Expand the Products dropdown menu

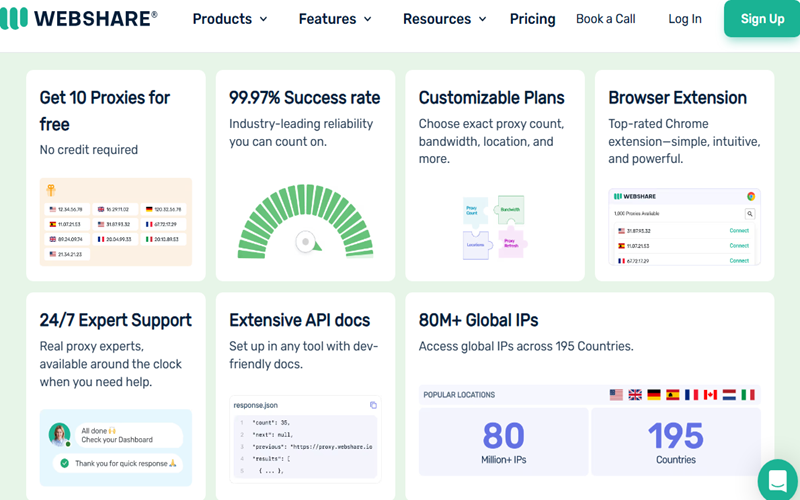coord(230,19)
